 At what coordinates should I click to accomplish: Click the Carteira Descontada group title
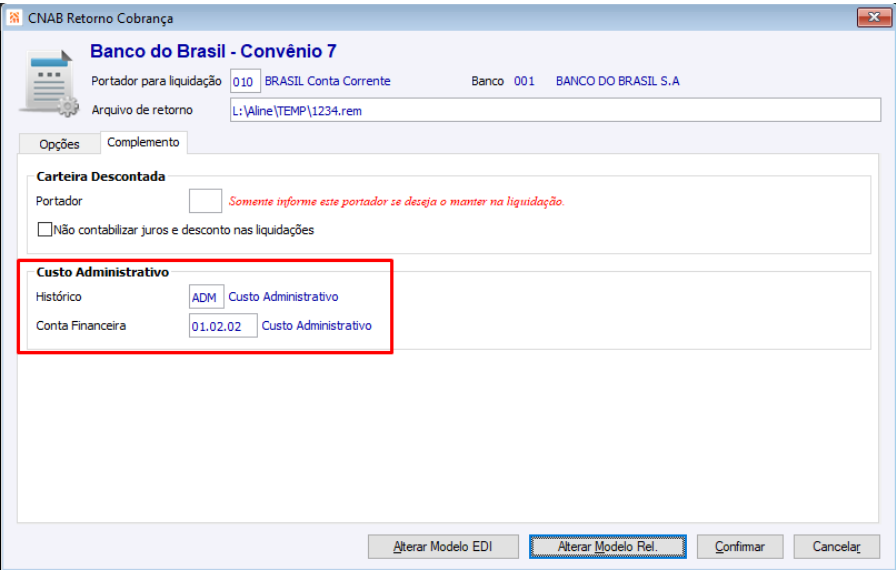101,177
